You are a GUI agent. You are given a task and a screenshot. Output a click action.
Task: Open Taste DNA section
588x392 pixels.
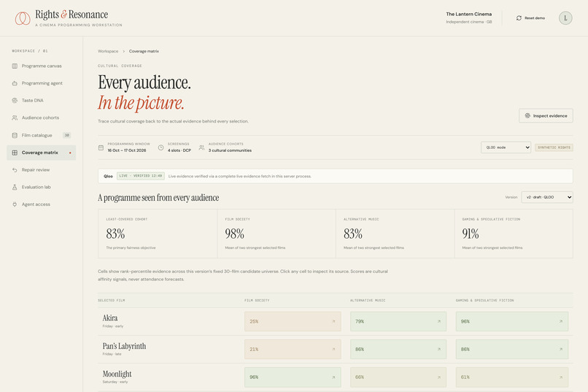click(42, 101)
